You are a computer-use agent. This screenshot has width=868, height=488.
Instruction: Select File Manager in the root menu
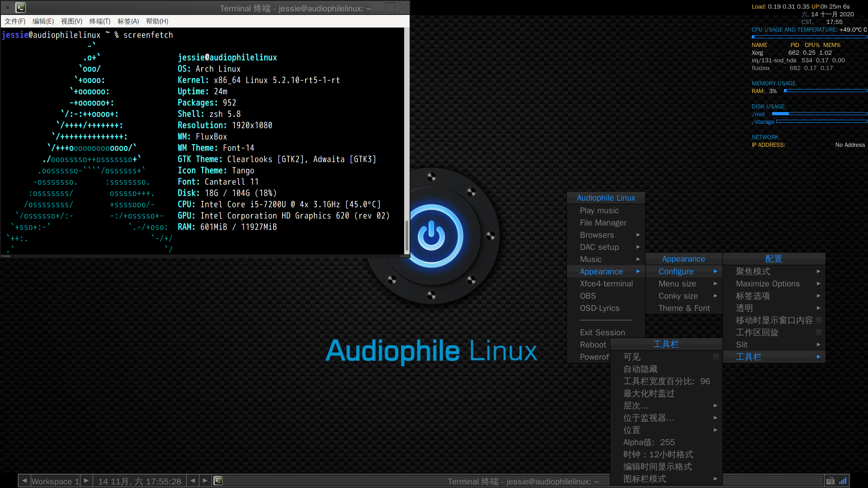606,223
